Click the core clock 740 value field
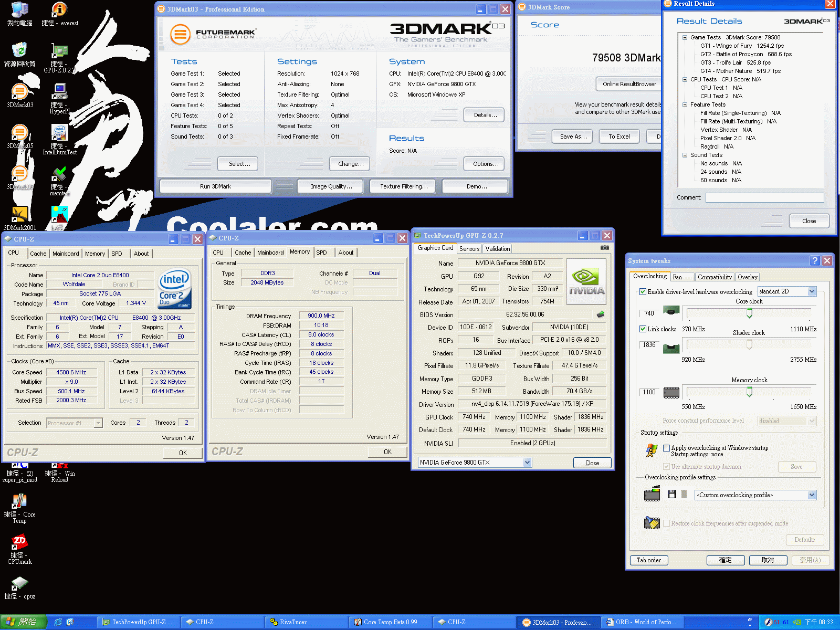 [649, 313]
